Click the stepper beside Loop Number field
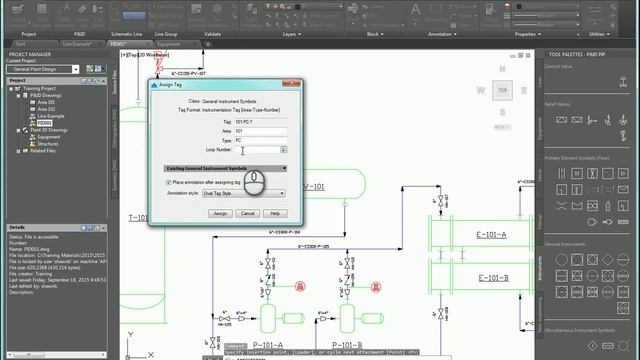 pyautogui.click(x=284, y=150)
